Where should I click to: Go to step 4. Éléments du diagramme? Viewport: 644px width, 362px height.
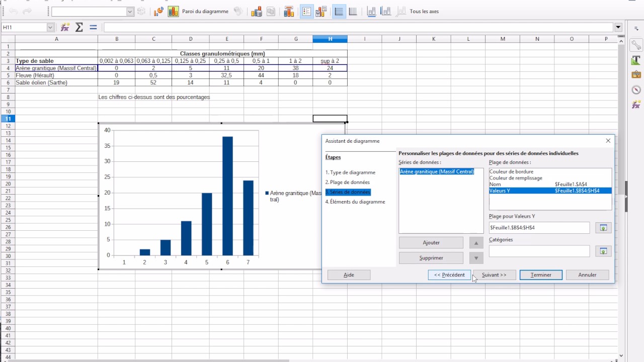coord(355,202)
